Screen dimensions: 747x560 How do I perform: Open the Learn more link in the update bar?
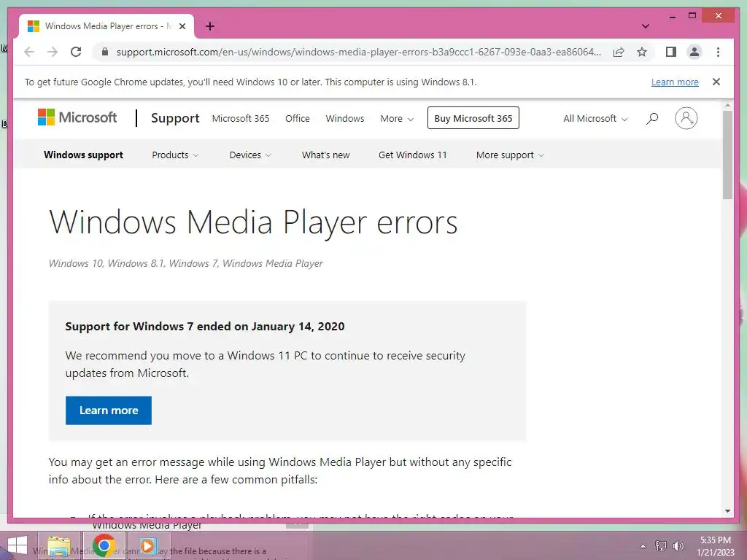tap(675, 82)
